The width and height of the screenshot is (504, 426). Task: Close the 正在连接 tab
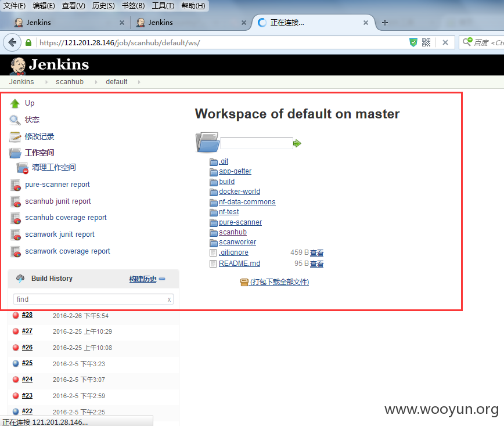coord(365,23)
